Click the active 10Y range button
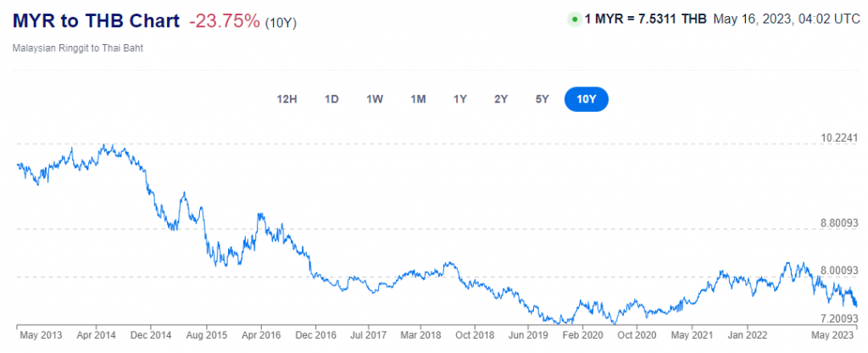 point(587,99)
